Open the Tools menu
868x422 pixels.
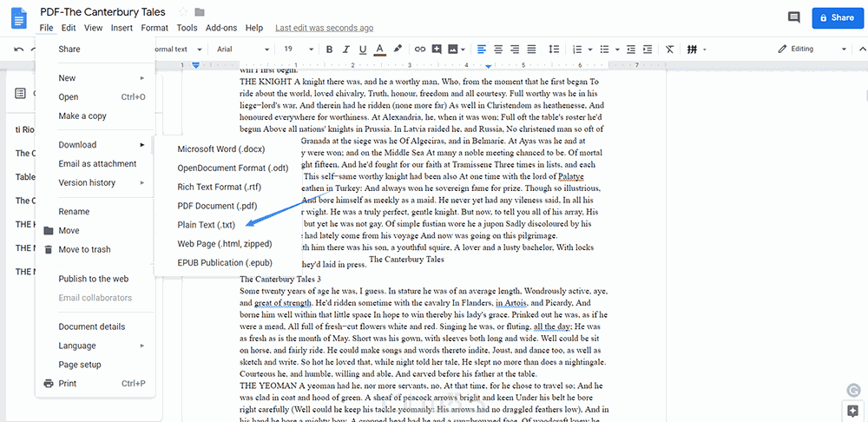(187, 28)
